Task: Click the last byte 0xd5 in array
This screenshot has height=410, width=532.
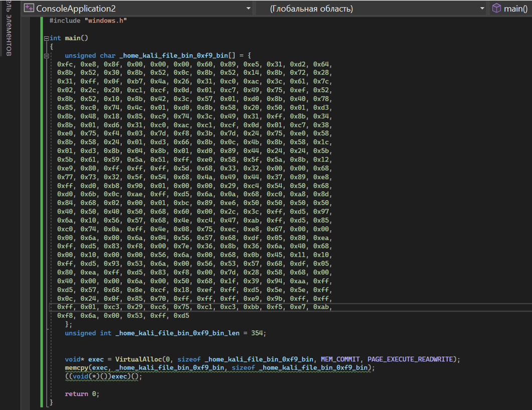Action: point(181,316)
